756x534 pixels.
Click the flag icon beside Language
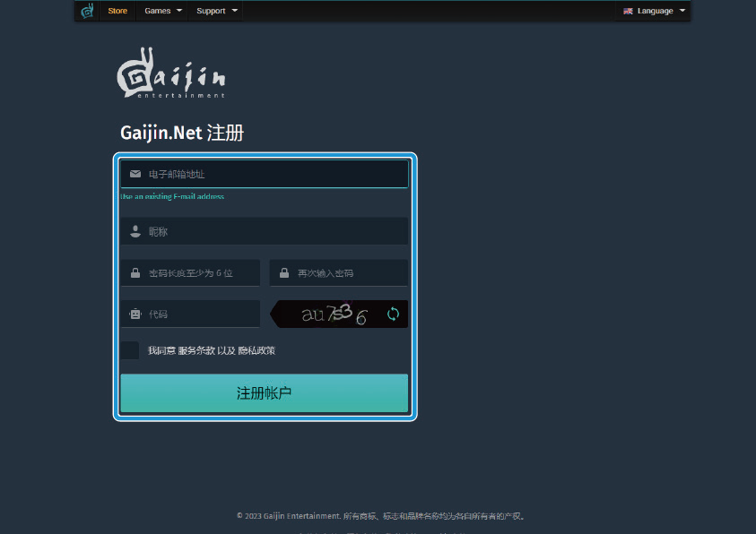click(x=628, y=11)
